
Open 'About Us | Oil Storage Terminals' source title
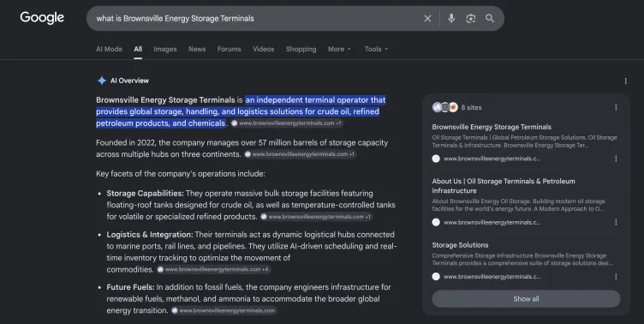point(504,186)
